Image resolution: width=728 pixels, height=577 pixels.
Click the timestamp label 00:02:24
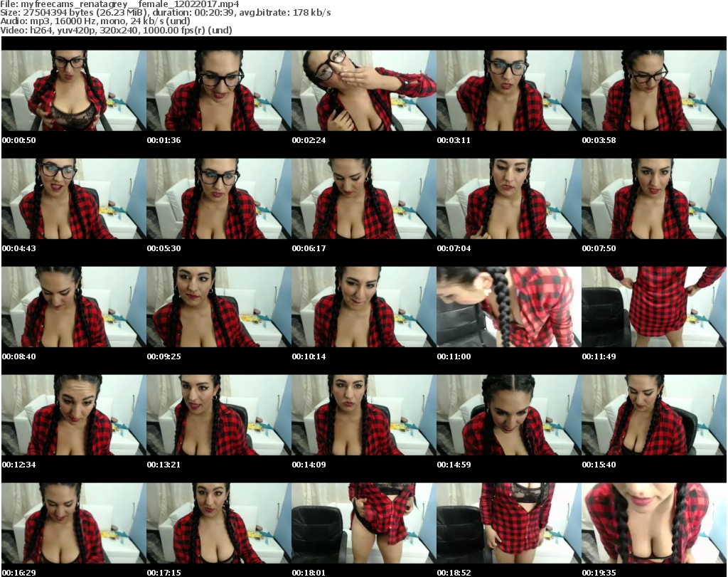(x=309, y=140)
